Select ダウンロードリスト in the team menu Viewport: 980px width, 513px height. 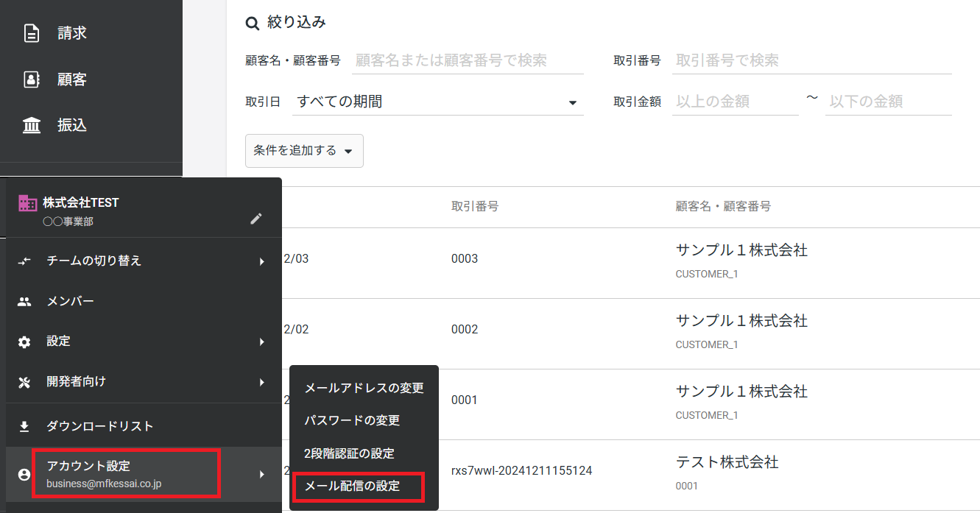tap(144, 427)
